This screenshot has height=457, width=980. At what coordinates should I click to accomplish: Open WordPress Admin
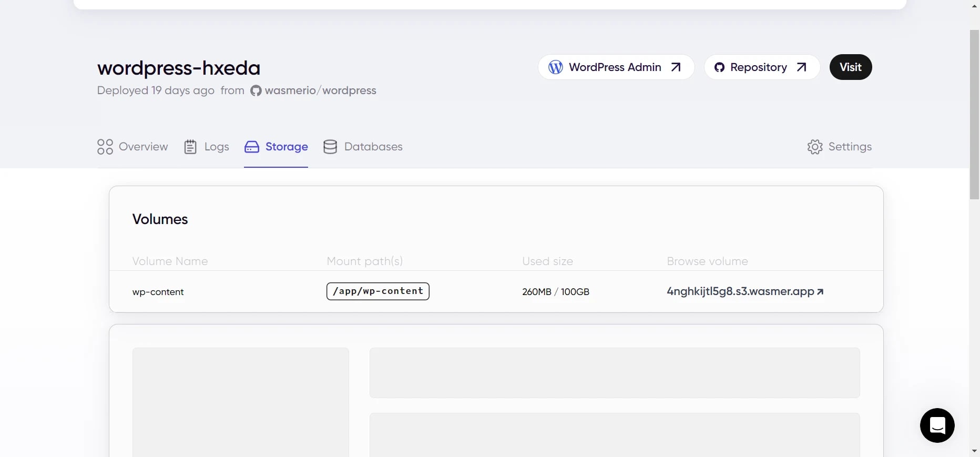tap(616, 67)
